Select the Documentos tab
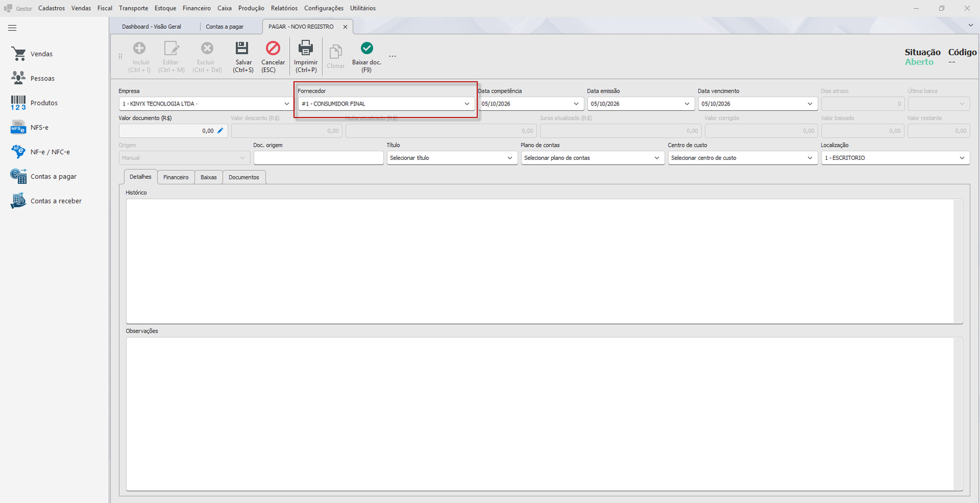The width and height of the screenshot is (980, 503). click(x=244, y=177)
